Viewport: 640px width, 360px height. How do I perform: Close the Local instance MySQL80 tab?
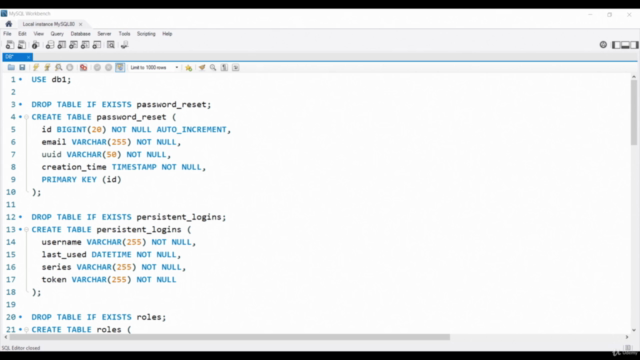coord(80,24)
